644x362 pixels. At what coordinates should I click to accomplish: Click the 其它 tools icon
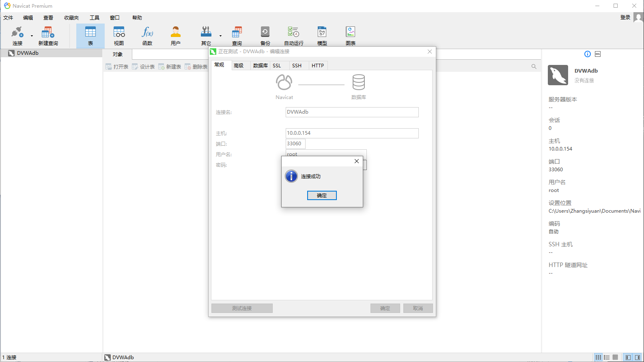[206, 36]
